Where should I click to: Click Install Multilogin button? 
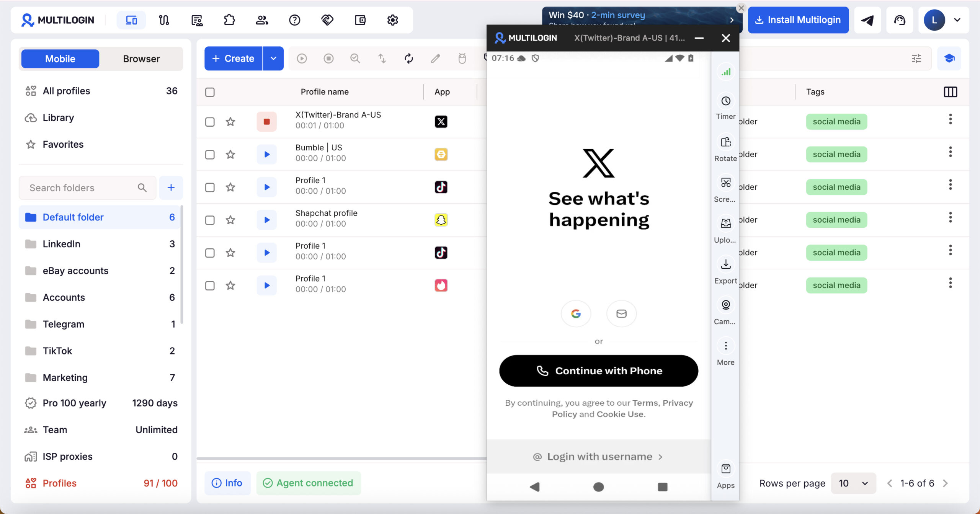798,20
